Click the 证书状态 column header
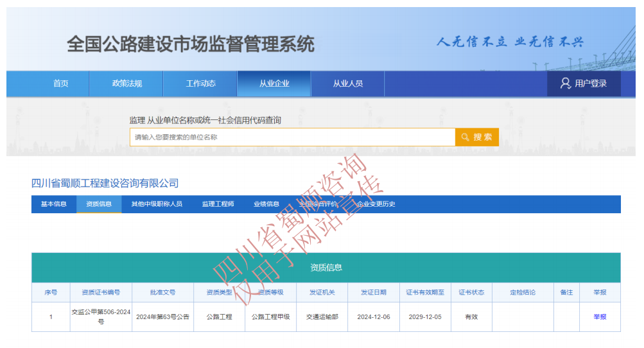The width and height of the screenshot is (644, 348). click(471, 293)
